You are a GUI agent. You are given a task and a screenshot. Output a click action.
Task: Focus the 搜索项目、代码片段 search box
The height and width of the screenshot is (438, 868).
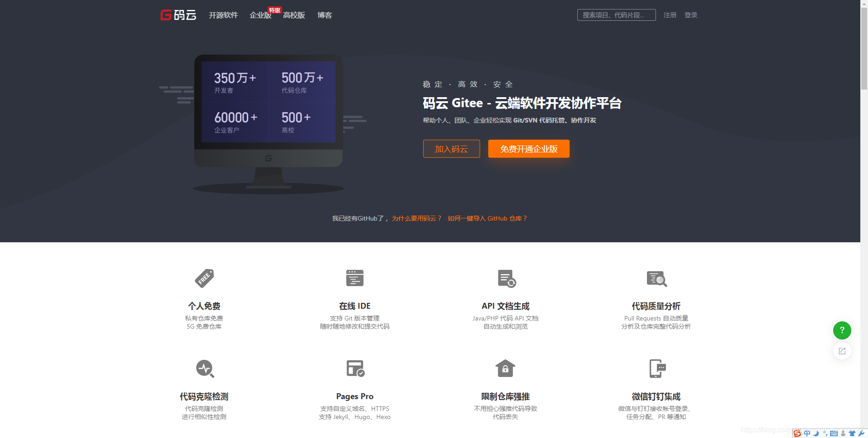pos(616,15)
